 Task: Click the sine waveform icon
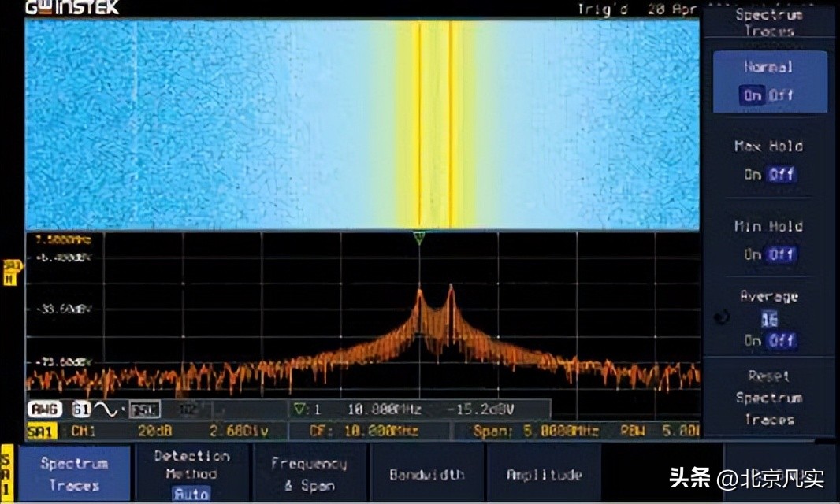pos(103,409)
